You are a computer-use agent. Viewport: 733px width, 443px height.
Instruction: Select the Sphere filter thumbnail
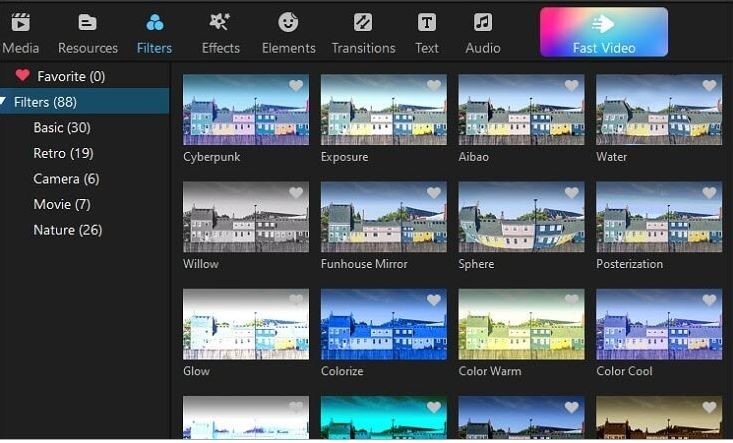tap(521, 217)
